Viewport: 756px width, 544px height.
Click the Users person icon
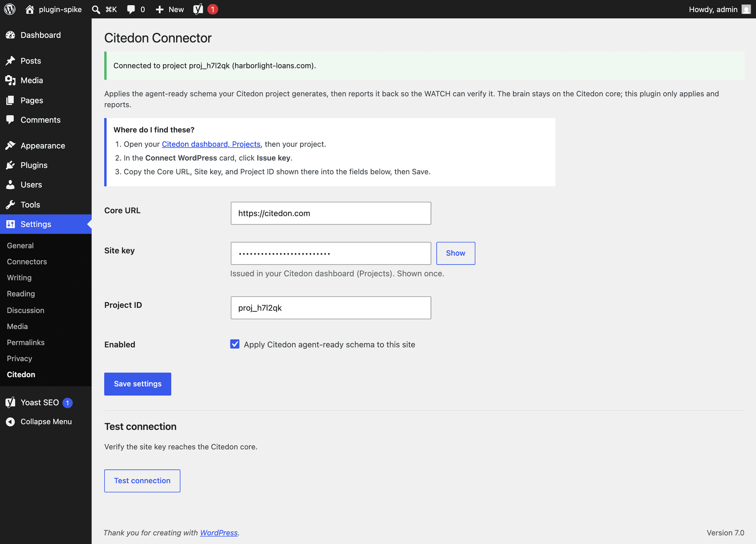click(10, 185)
